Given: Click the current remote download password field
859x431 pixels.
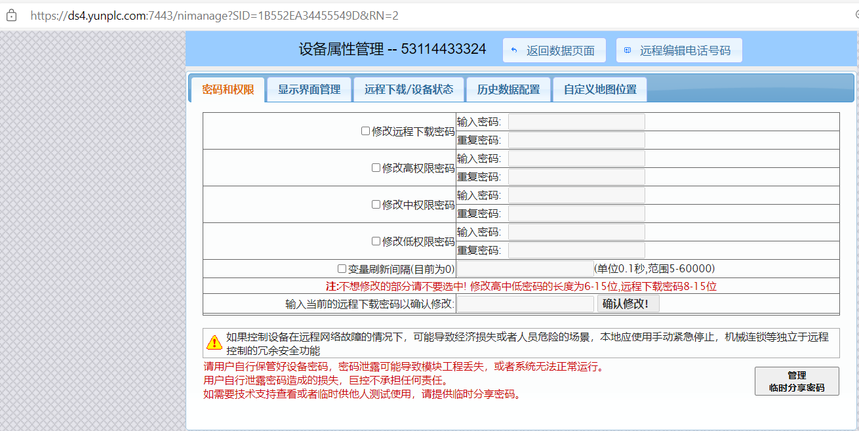Looking at the screenshot, I should pos(525,304).
